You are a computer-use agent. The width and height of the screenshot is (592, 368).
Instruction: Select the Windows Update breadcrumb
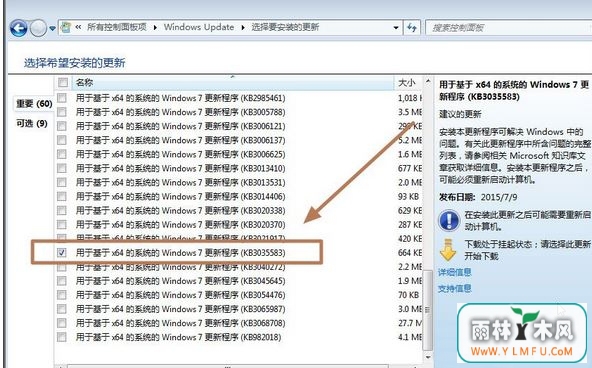pos(199,27)
